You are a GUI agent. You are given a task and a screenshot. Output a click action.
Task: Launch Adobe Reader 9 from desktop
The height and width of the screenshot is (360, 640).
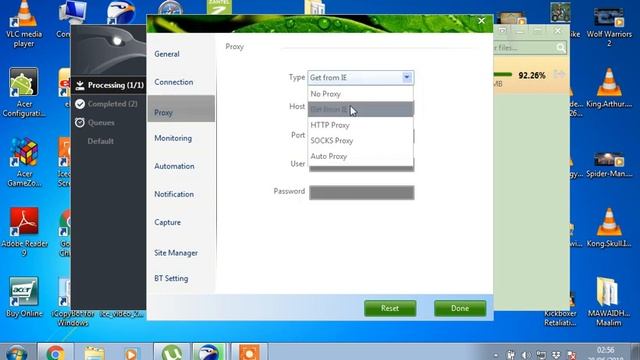pyautogui.click(x=24, y=231)
